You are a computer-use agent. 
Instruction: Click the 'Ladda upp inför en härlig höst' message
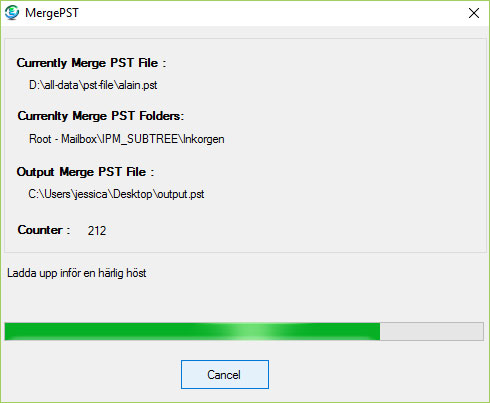tap(77, 273)
